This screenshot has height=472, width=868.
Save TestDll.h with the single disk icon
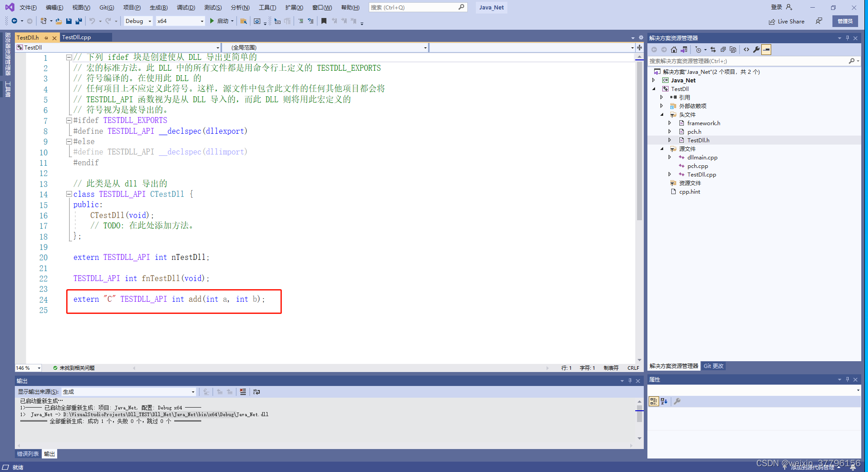click(68, 21)
